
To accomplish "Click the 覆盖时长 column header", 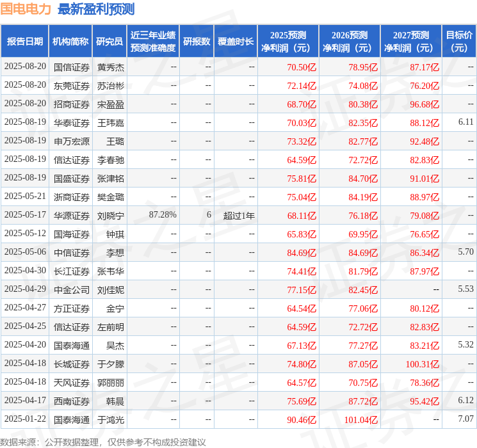I will [236, 42].
